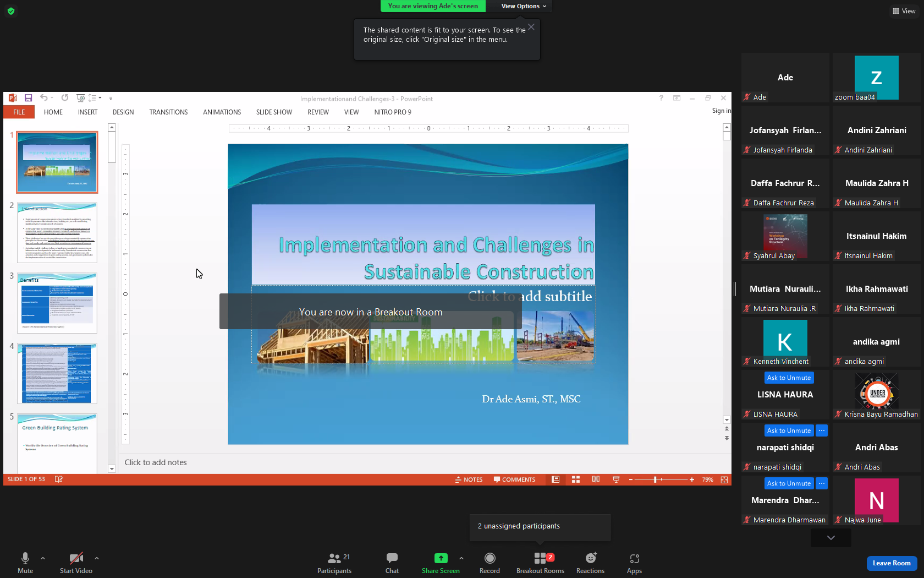Click the Leave Room button
This screenshot has height=578, width=924.
[892, 563]
